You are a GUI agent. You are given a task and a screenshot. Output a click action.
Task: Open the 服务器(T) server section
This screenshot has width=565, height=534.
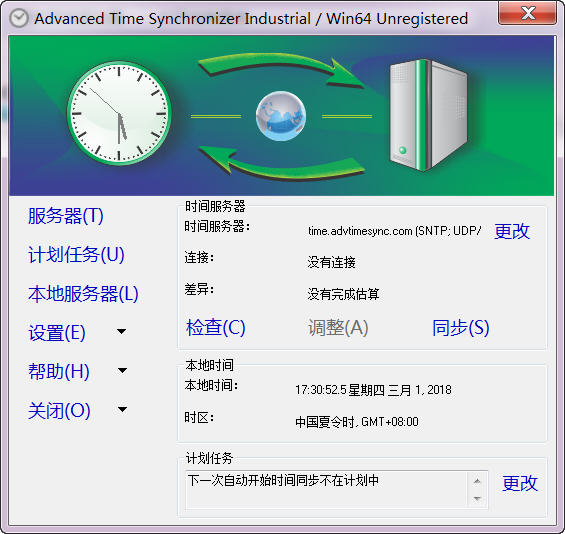coord(66,216)
